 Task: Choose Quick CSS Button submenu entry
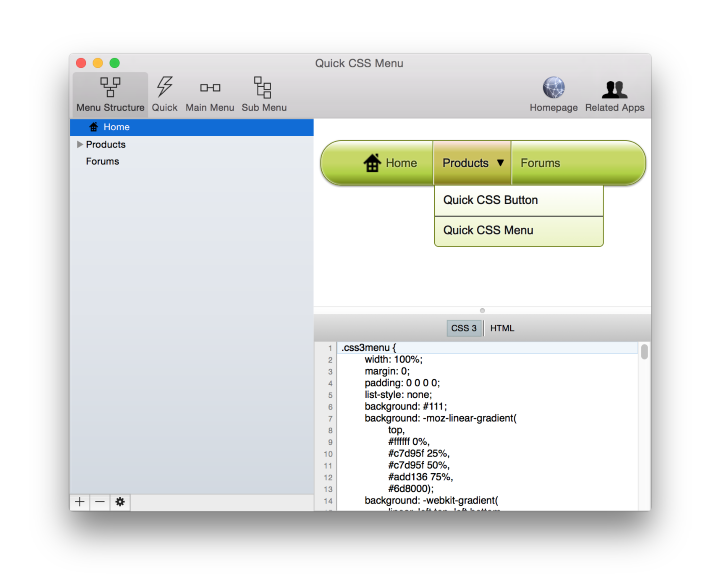pos(491,200)
